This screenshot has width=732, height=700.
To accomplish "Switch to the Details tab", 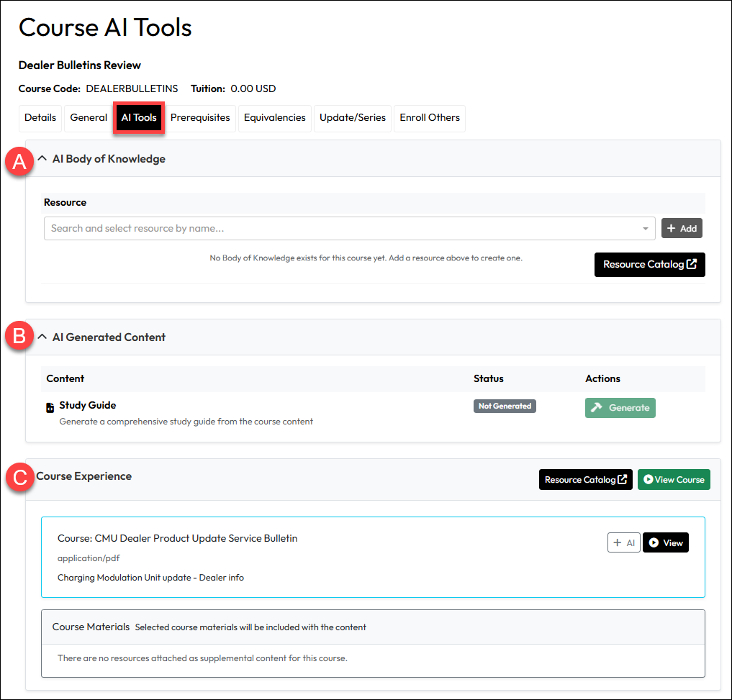I will (x=40, y=118).
